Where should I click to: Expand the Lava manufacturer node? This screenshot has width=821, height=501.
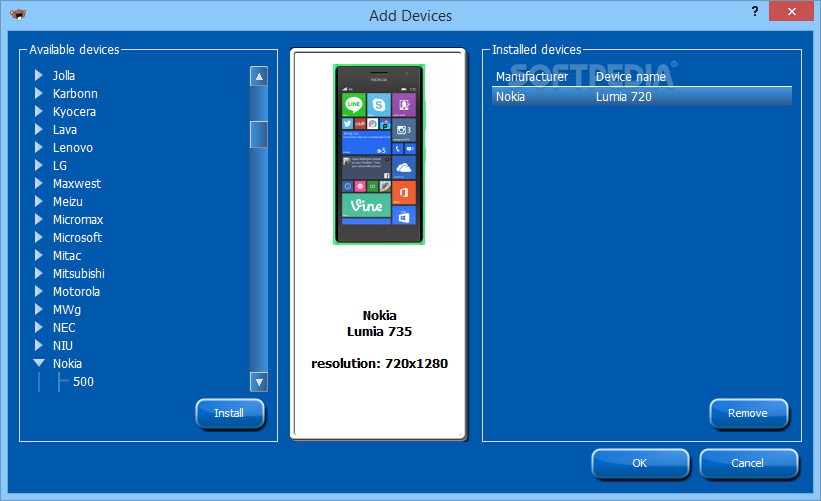38,129
